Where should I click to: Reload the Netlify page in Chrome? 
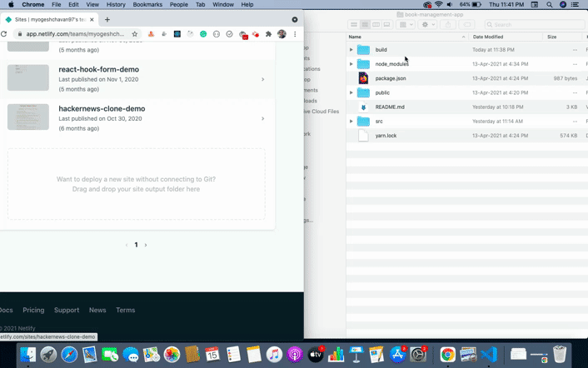coord(4,34)
